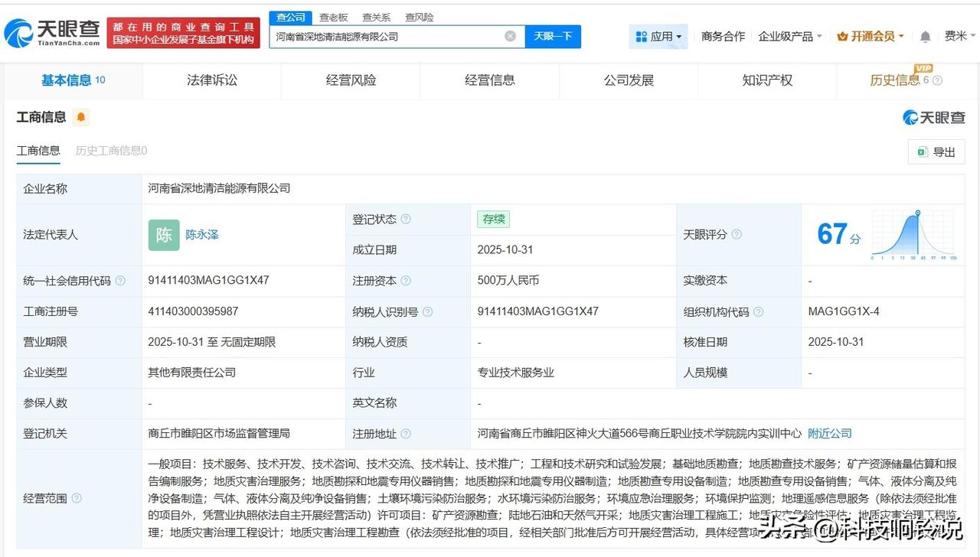The width and height of the screenshot is (980, 557).
Task: Open the 开通会员 membership dropdown
Action: 869,36
